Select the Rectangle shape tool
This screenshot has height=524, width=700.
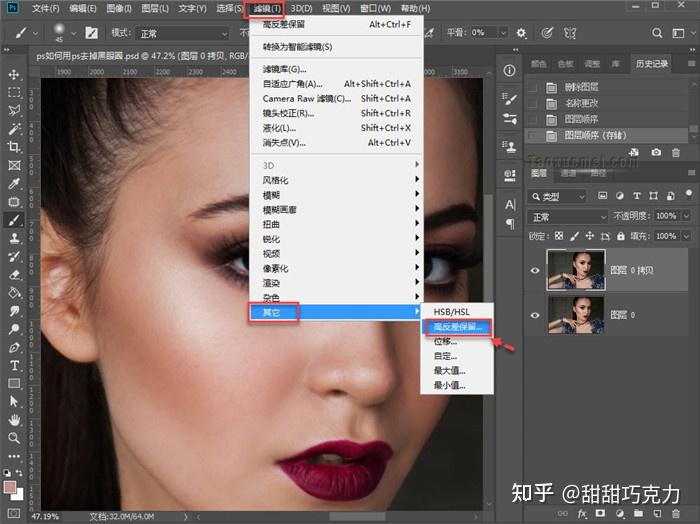[14, 384]
